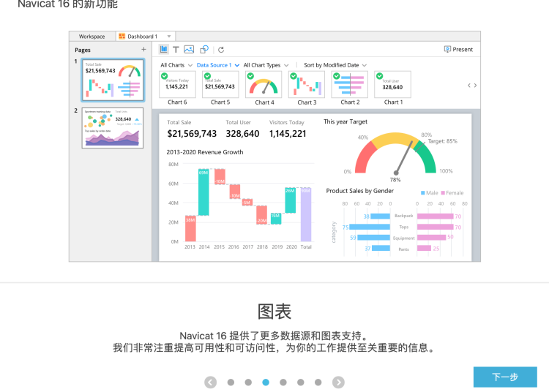Select the Chart 2 thumbnail
Viewport: 549px width, 392px height.
[349, 84]
